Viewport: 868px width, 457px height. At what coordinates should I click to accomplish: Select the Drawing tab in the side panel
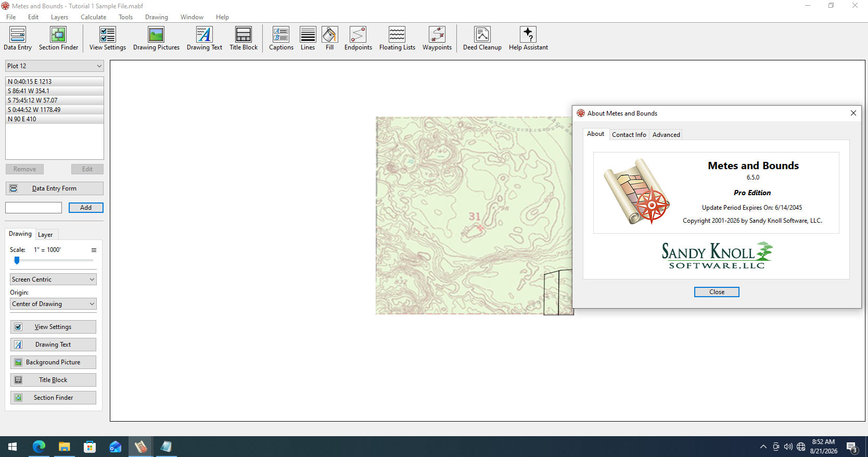(20, 234)
